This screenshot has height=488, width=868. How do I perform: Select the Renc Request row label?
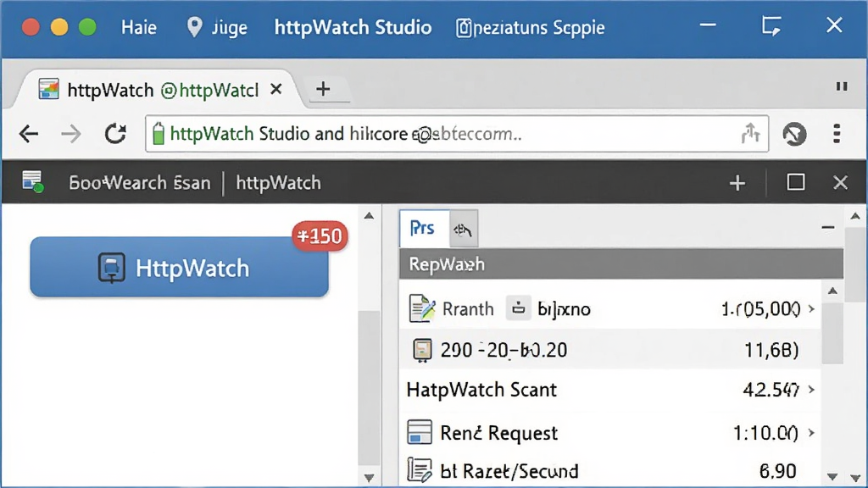(498, 433)
